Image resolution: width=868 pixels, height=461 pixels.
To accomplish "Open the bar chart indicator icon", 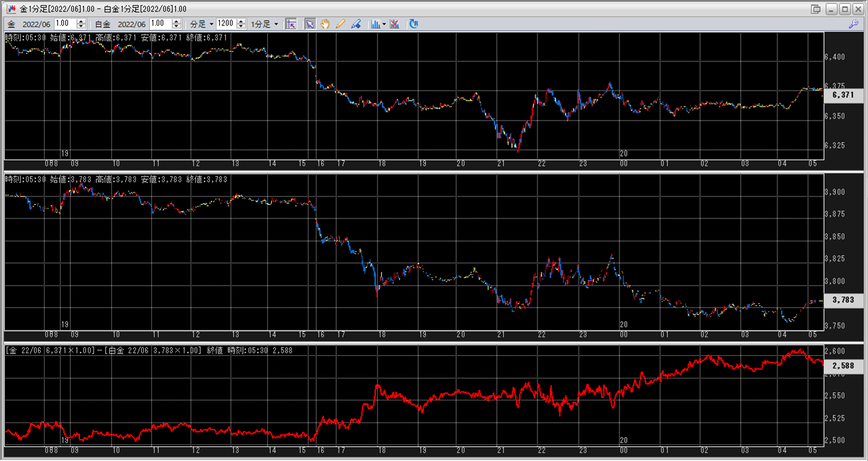I will click(375, 24).
